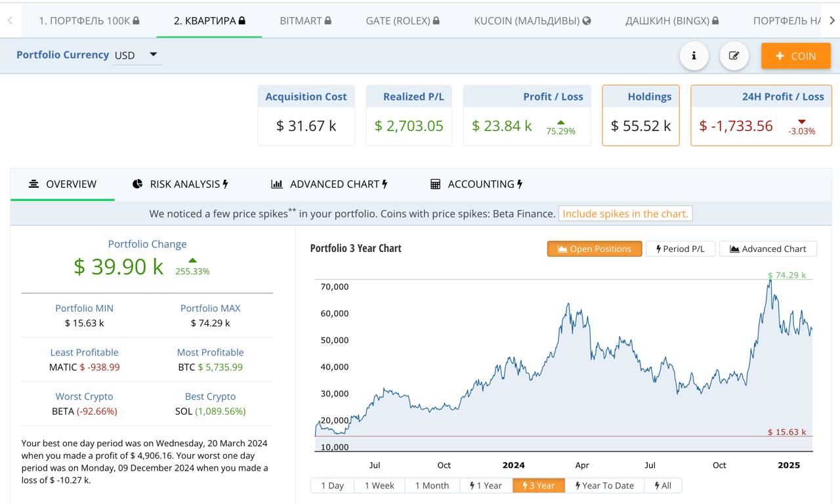
Task: Click the pie chart icon beside RISK ANALYSIS
Action: pos(137,184)
